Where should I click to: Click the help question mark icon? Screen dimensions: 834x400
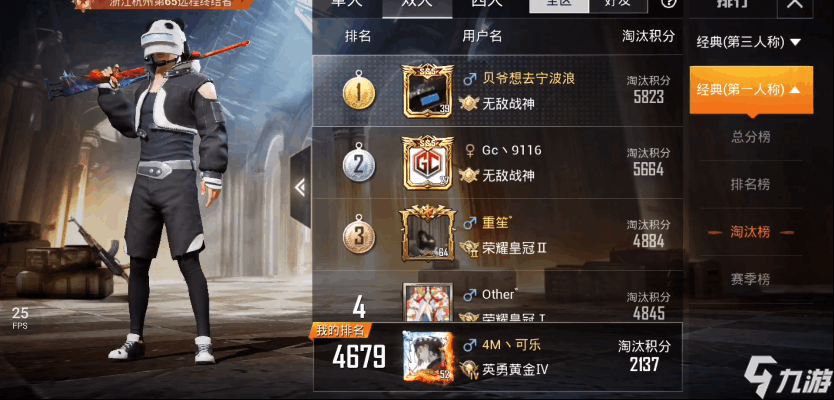669,3
